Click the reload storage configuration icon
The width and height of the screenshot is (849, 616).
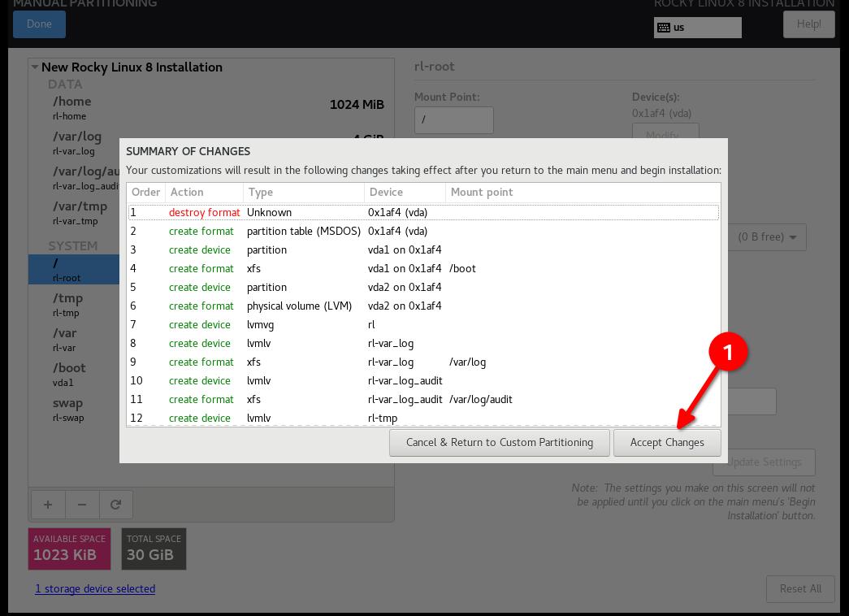coord(116,505)
